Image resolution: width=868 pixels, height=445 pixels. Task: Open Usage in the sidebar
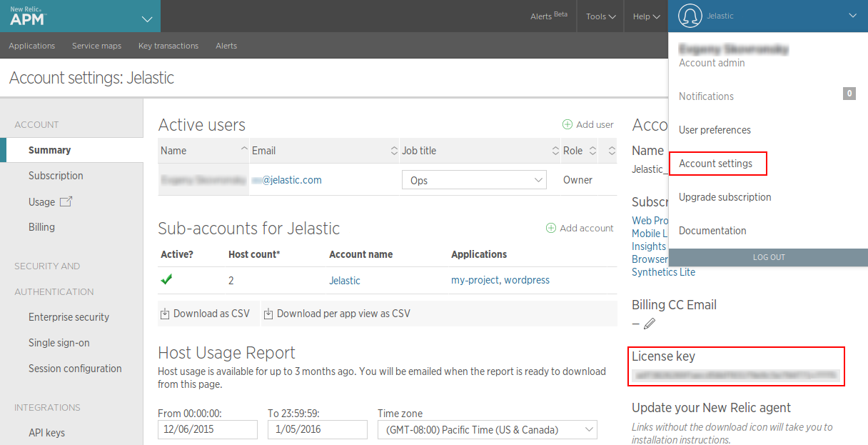tap(41, 202)
